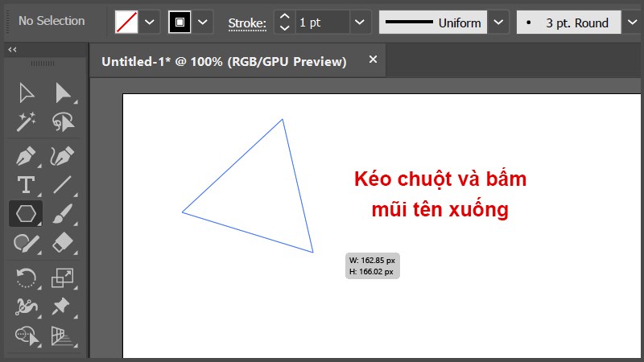Open the Stroke panel link
The height and width of the screenshot is (362, 644).
(247, 23)
